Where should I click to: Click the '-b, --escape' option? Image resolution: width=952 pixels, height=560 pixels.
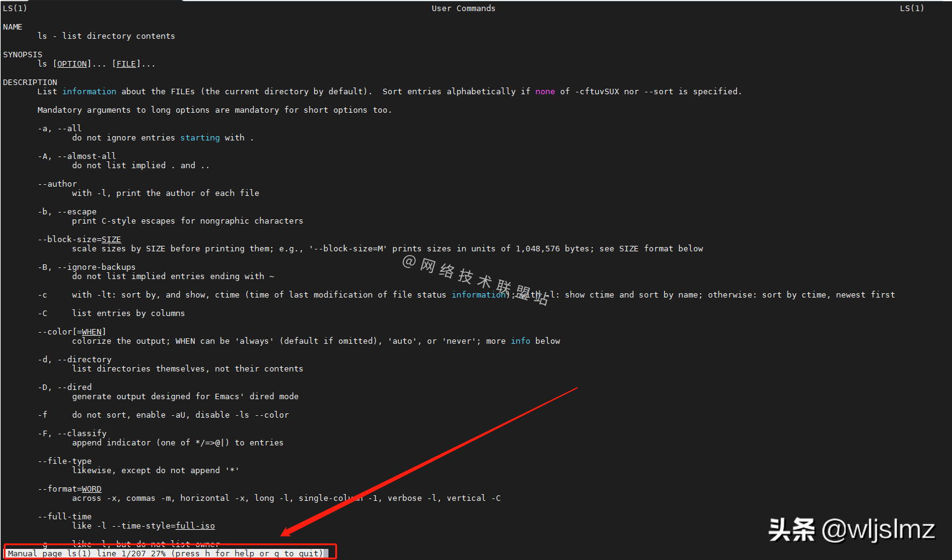pos(67,211)
